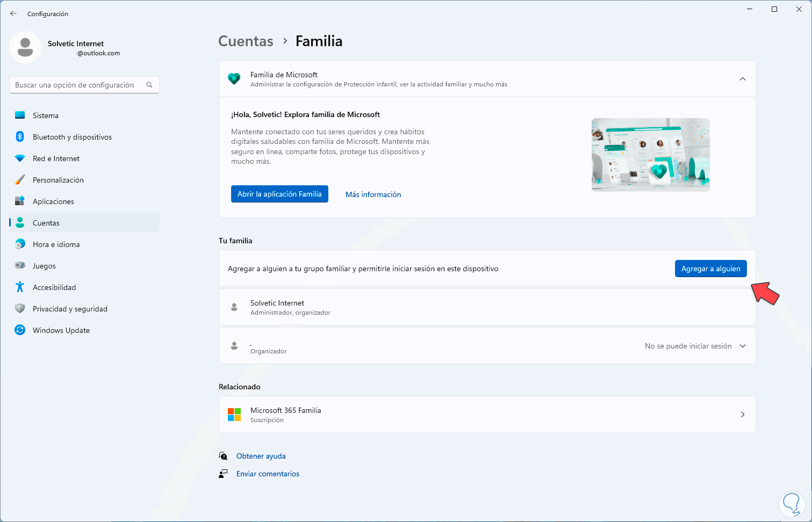Click the Familia de Microsoft heart icon

(x=234, y=79)
